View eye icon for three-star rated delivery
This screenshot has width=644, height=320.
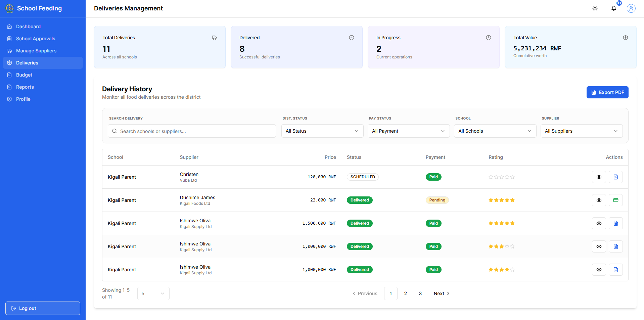point(599,246)
